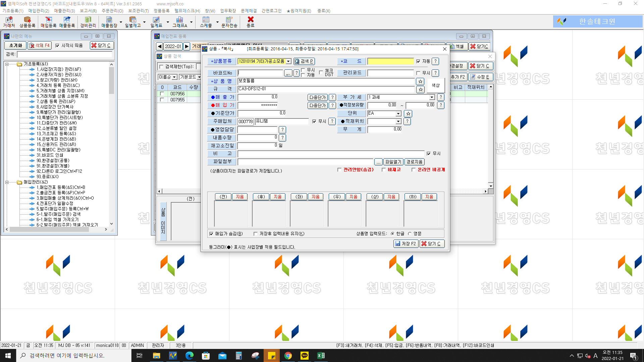Open the 기초등록(1) menu

(13, 11)
